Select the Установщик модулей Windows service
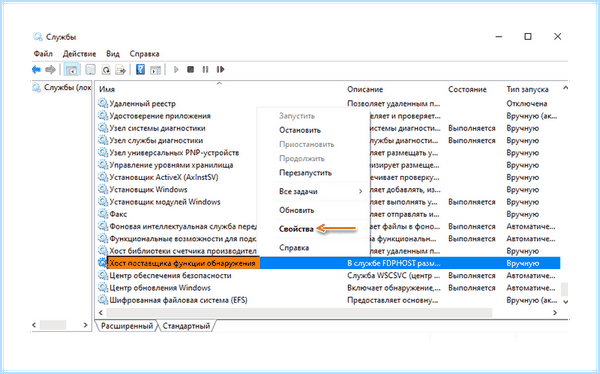The height and width of the screenshot is (374, 600). [165, 202]
